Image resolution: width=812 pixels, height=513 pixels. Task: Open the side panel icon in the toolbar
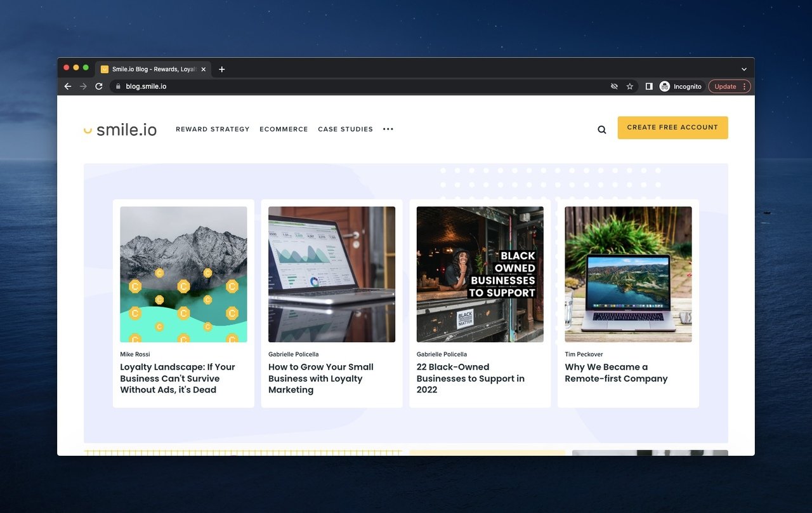649,86
